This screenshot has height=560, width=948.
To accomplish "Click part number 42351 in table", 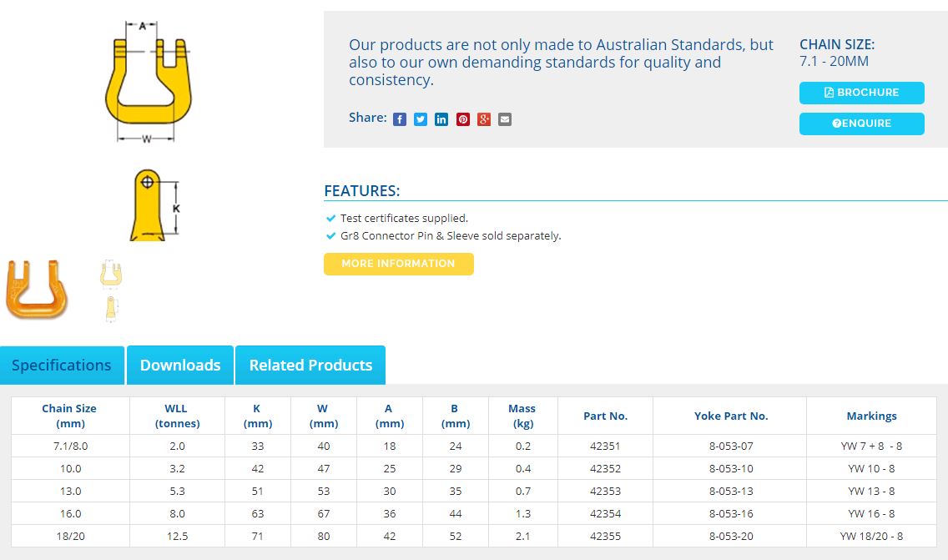I will (x=605, y=446).
